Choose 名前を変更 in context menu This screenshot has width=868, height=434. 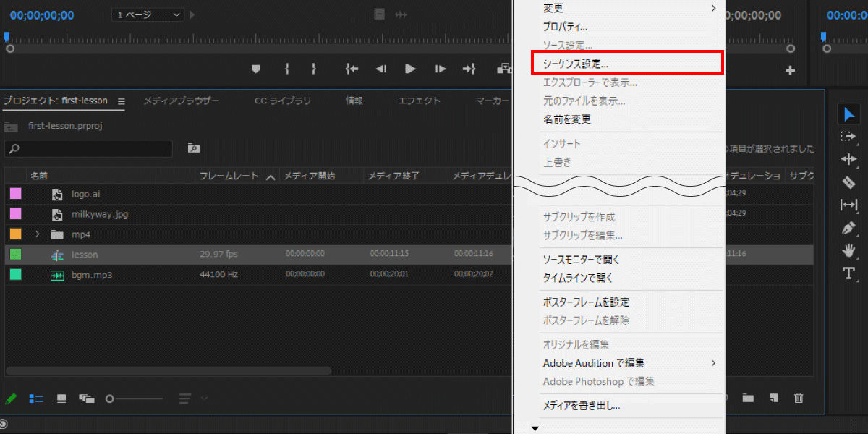click(567, 119)
